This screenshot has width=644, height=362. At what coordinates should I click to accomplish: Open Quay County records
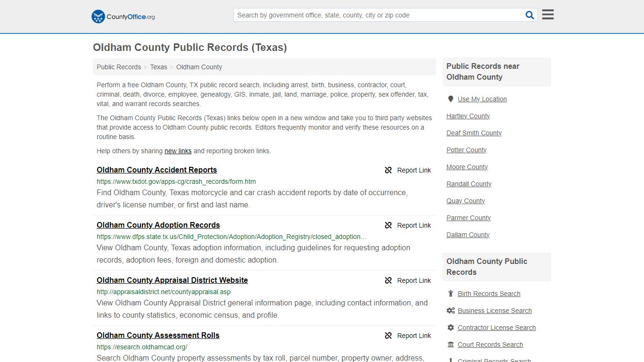tap(465, 201)
